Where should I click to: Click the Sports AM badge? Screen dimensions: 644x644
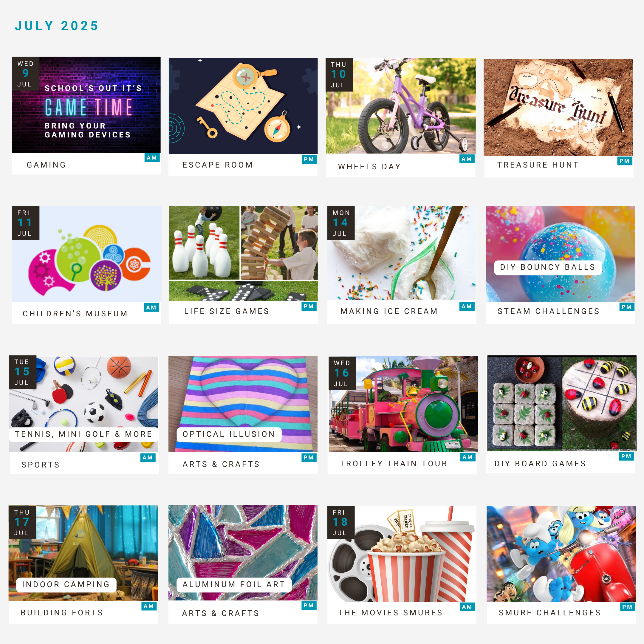[148, 458]
